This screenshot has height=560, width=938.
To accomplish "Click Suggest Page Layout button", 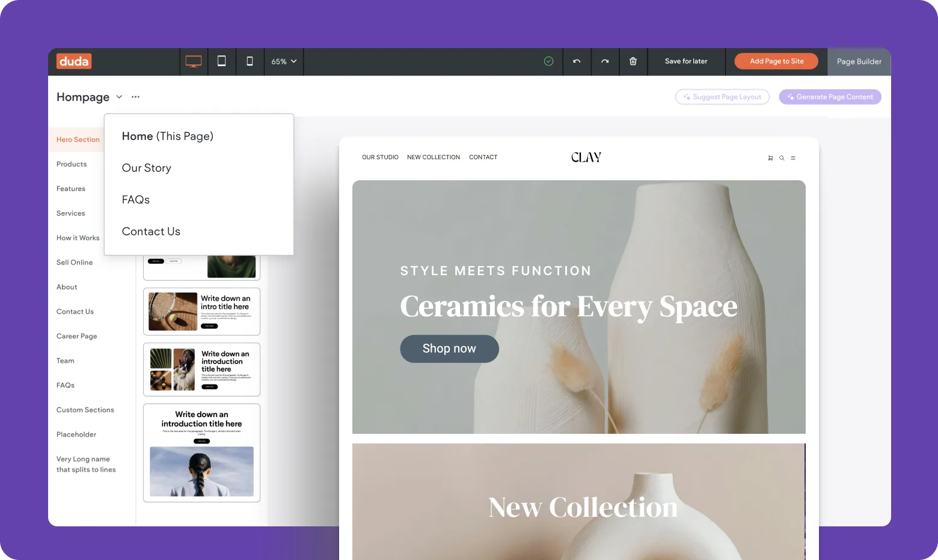I will [722, 97].
